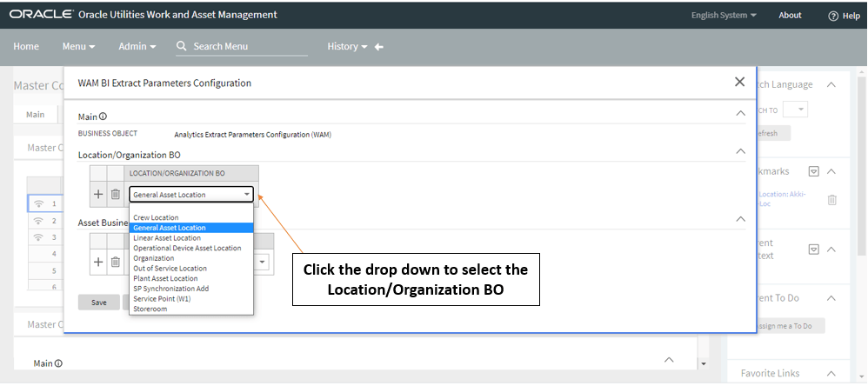Image resolution: width=868 pixels, height=386 pixels.
Task: Click broadcast icon in row 2
Action: 38,221
